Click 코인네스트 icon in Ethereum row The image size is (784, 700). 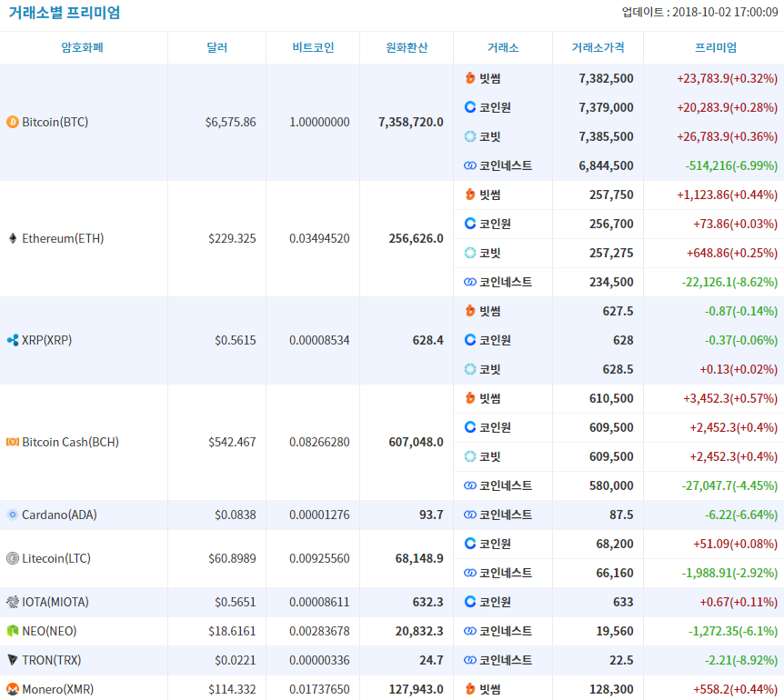470,282
